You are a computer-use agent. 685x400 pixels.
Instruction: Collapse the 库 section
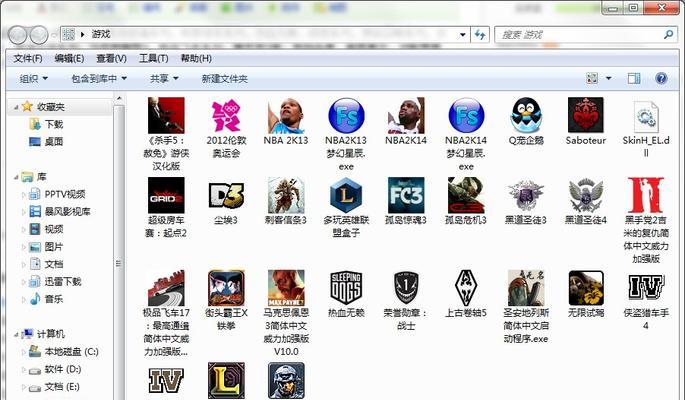tap(15, 177)
